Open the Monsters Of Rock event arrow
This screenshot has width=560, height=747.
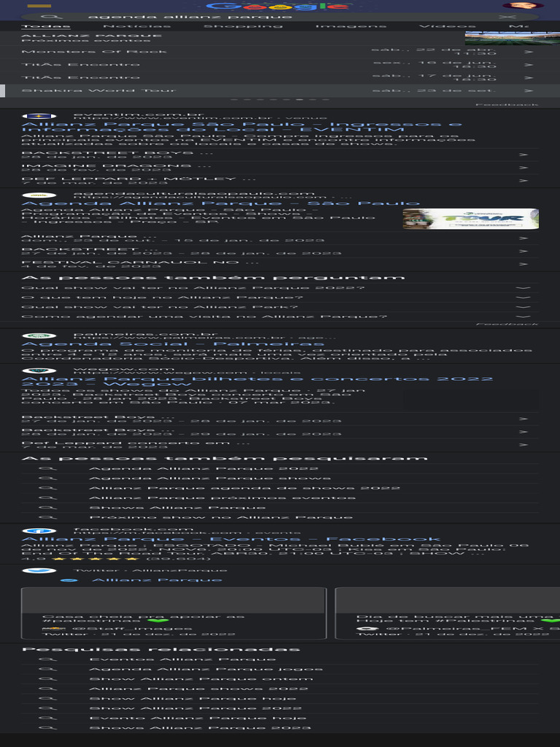(x=528, y=52)
